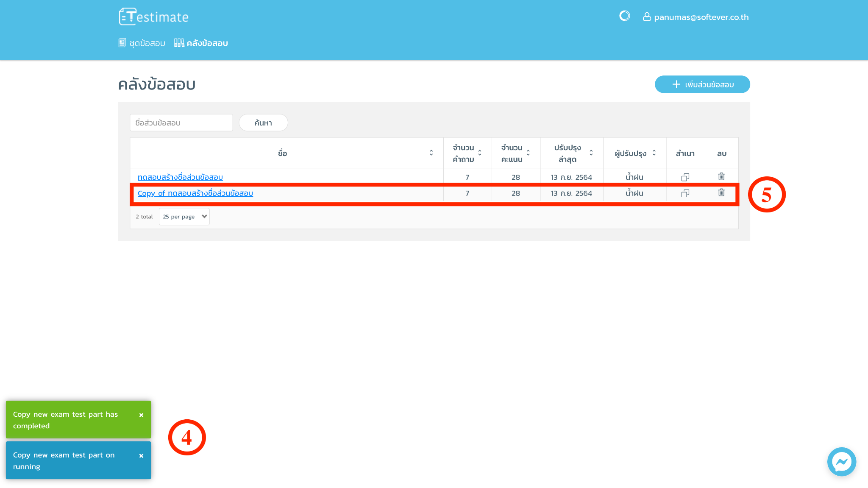Sort by จำนวนคำถาม column arrows

pos(480,153)
